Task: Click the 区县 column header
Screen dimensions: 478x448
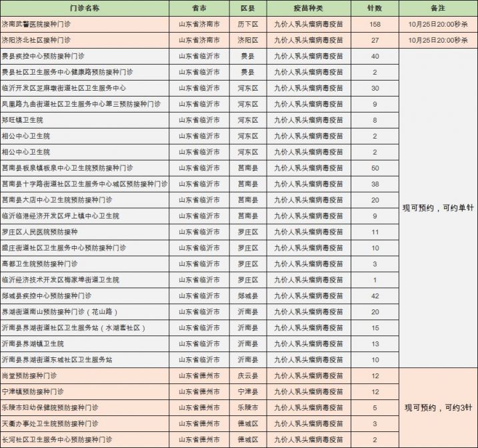Action: (248, 8)
